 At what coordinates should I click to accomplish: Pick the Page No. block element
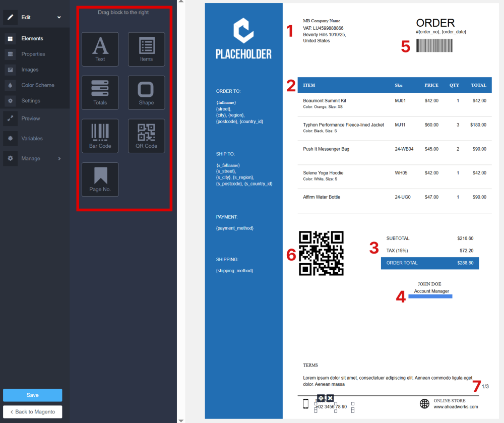(x=100, y=179)
